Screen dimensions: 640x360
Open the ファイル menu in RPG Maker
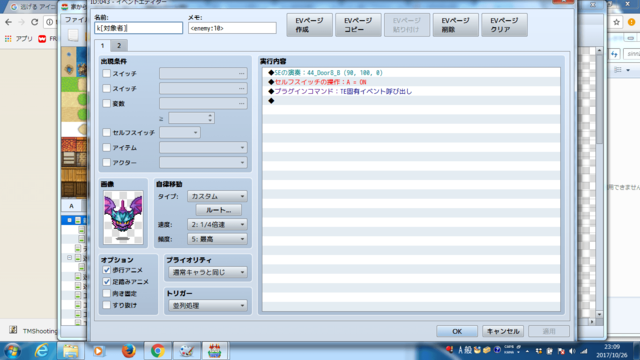(x=75, y=20)
